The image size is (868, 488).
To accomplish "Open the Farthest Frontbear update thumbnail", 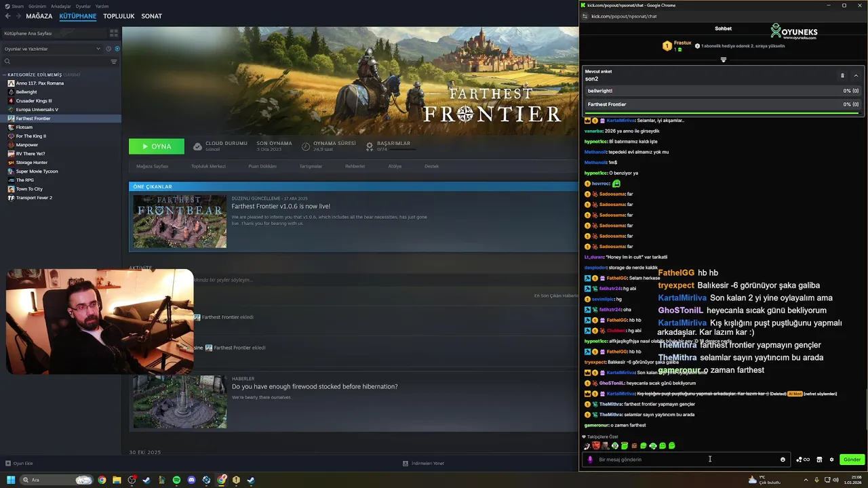I will pyautogui.click(x=180, y=221).
